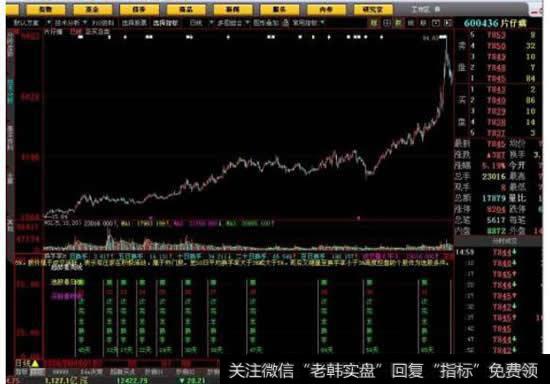Click the 总手 value 23016
Viewport: 550px width, 384px height.
(x=494, y=176)
